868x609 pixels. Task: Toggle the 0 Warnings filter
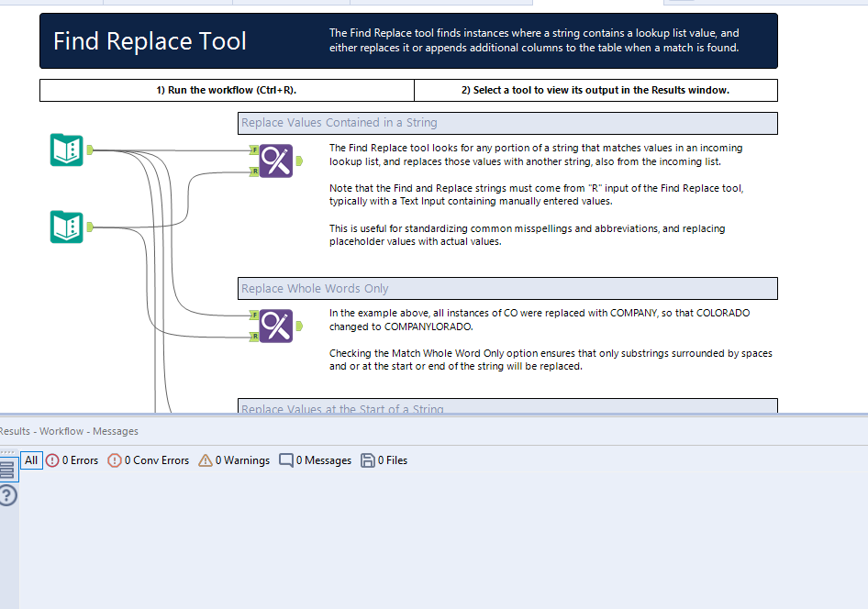coord(234,460)
